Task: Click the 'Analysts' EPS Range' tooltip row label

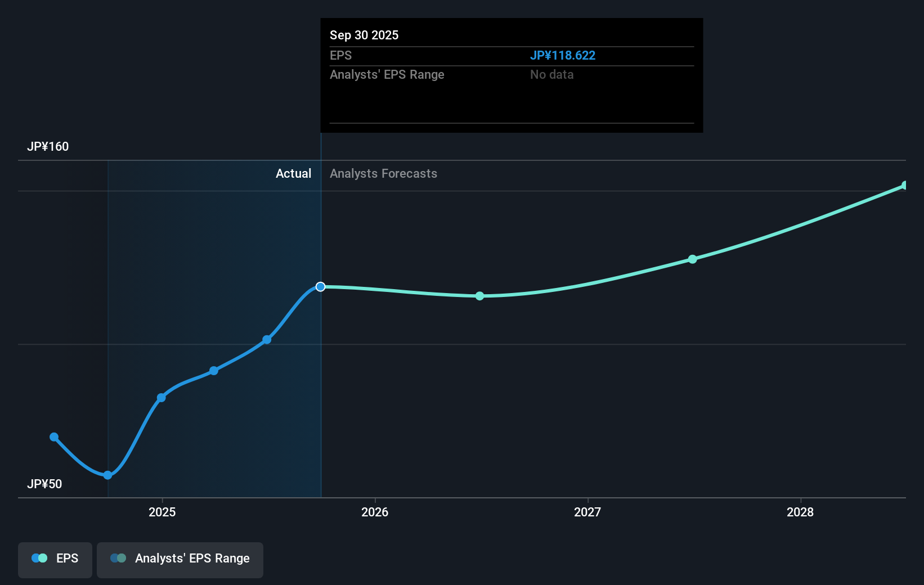Action: tap(387, 75)
